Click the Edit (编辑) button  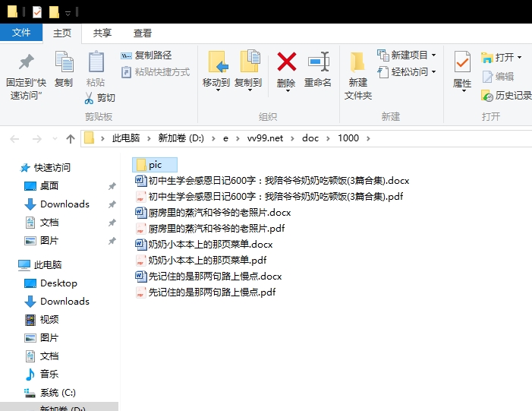tap(498, 77)
